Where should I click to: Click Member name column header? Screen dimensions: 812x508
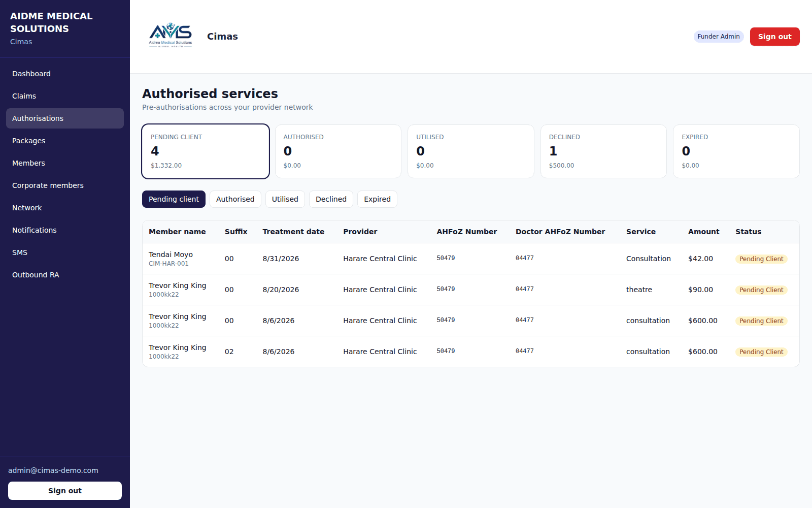[x=177, y=232]
